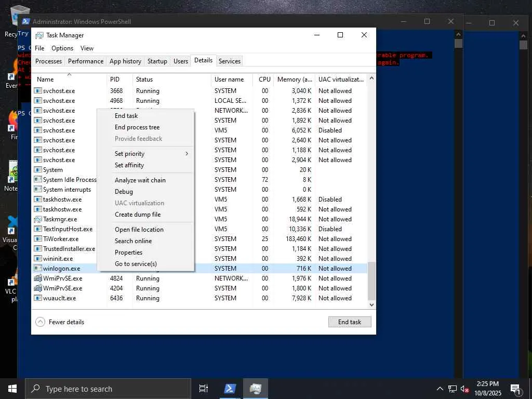The image size is (532, 399).
Task: Click the wuauclt.exe process icon
Action: pyautogui.click(x=37, y=298)
